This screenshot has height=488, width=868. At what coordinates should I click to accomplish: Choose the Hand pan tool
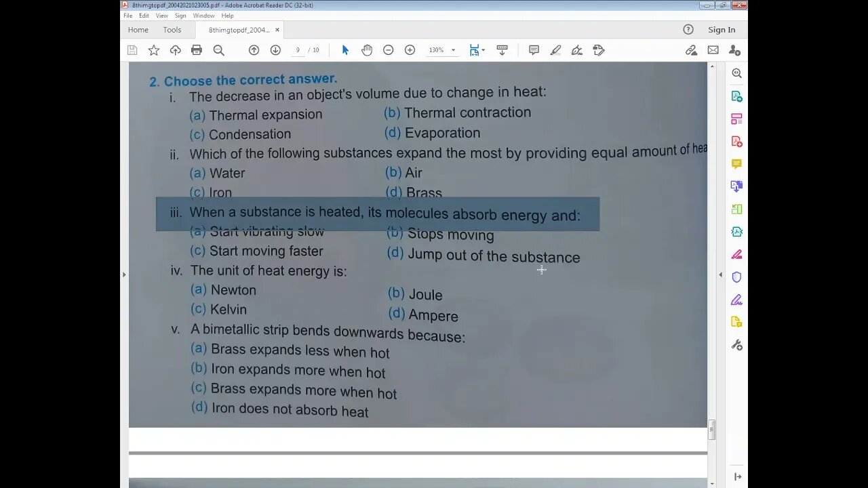367,50
